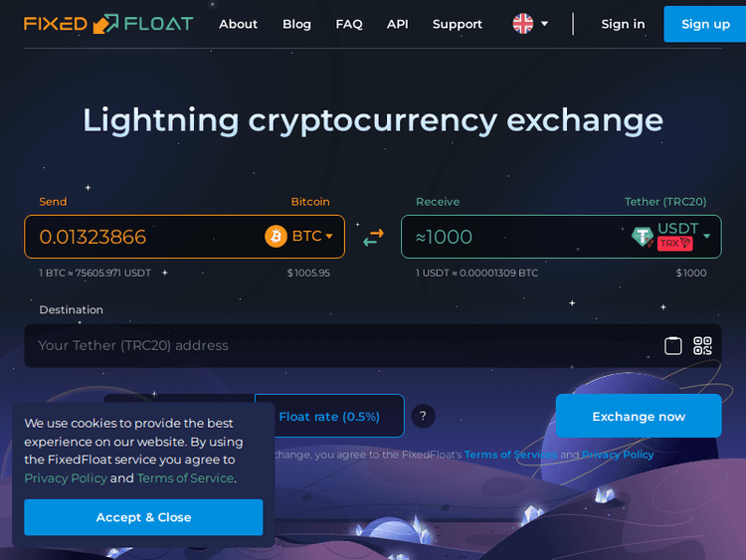
Task: Go to the Blog page
Action: click(296, 24)
